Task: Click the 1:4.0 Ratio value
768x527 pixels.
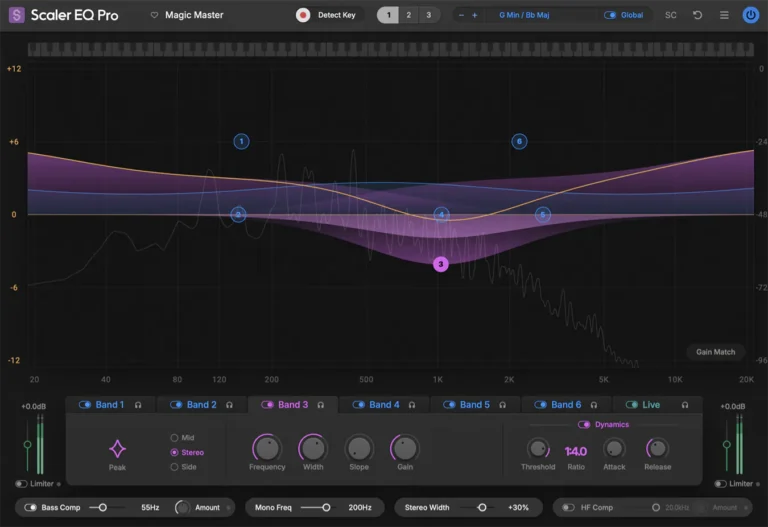Action: tap(576, 451)
